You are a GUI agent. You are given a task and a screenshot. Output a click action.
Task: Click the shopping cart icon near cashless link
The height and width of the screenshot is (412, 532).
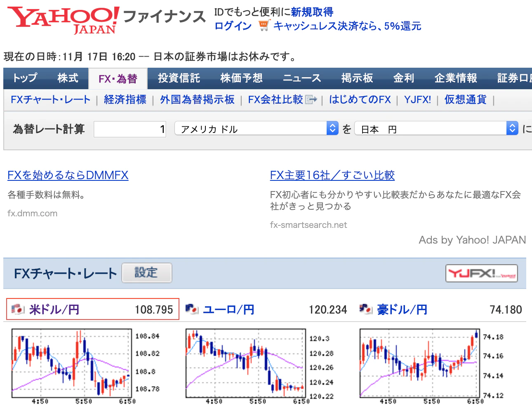click(264, 26)
